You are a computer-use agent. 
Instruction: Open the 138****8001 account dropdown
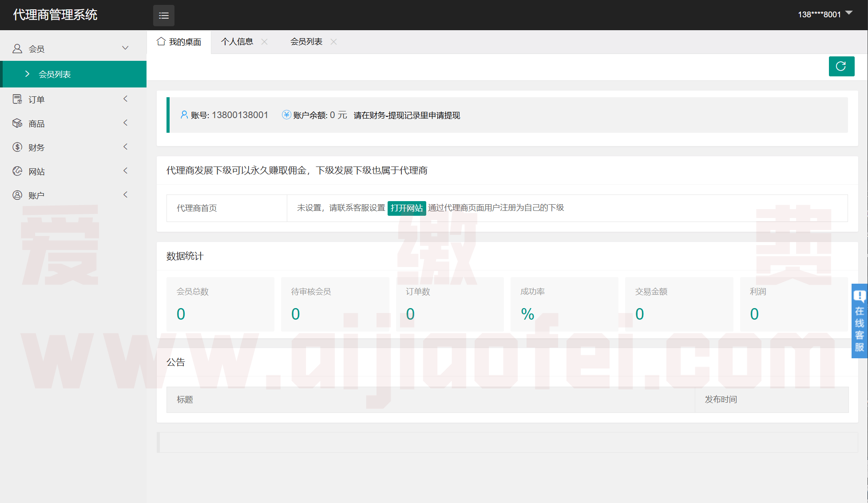coord(824,14)
